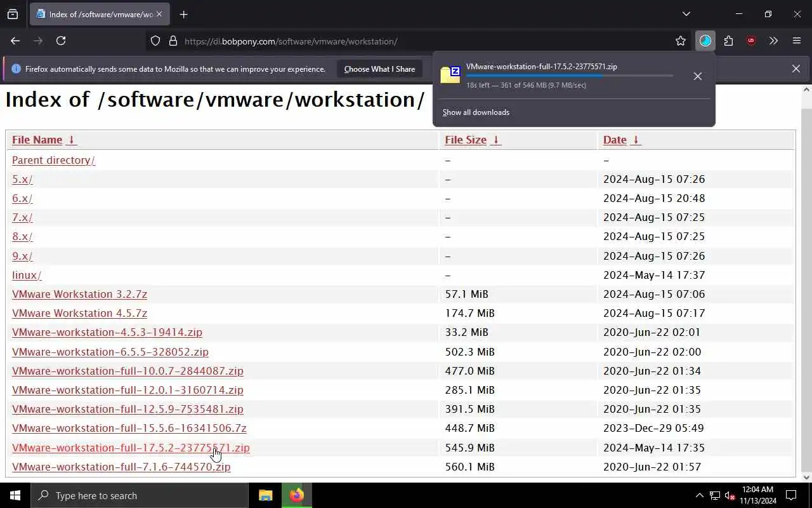Download VMware-workstation-full-17.5.2-23775571.zip
This screenshot has width=812, height=508.
pos(131,448)
